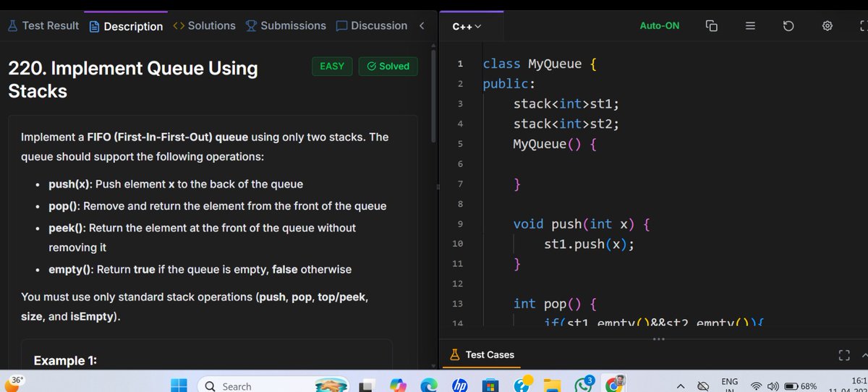Open the Get Help question-mark app

[x=522, y=384]
